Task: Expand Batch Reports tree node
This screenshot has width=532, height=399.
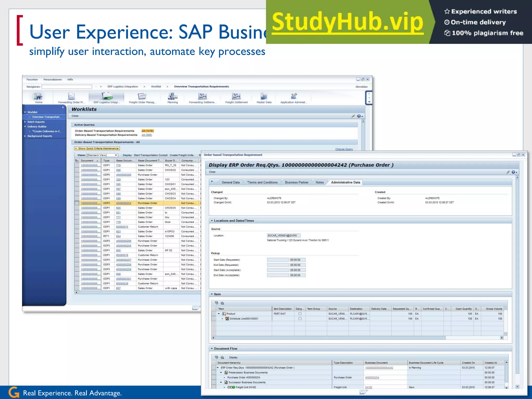Action: click(x=25, y=122)
